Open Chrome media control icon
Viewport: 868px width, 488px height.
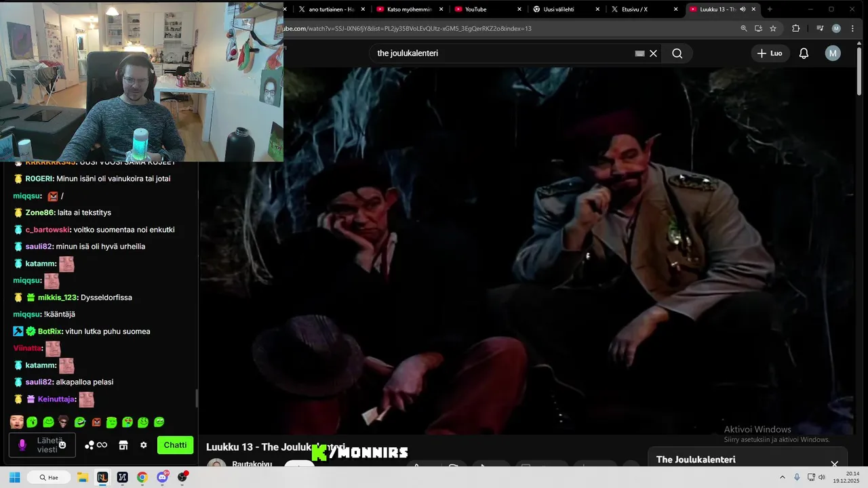(x=820, y=28)
